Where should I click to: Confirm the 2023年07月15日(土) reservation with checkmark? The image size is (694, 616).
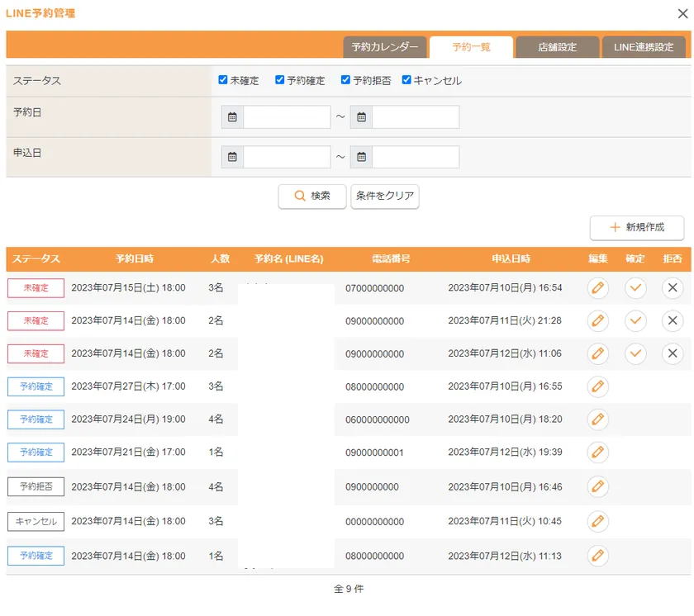point(635,287)
